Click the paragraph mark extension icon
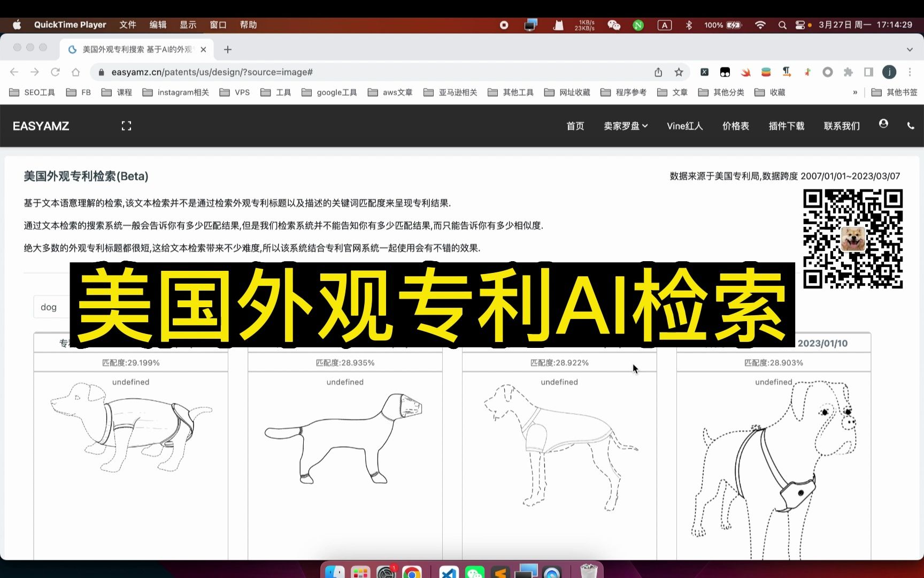 (x=787, y=72)
